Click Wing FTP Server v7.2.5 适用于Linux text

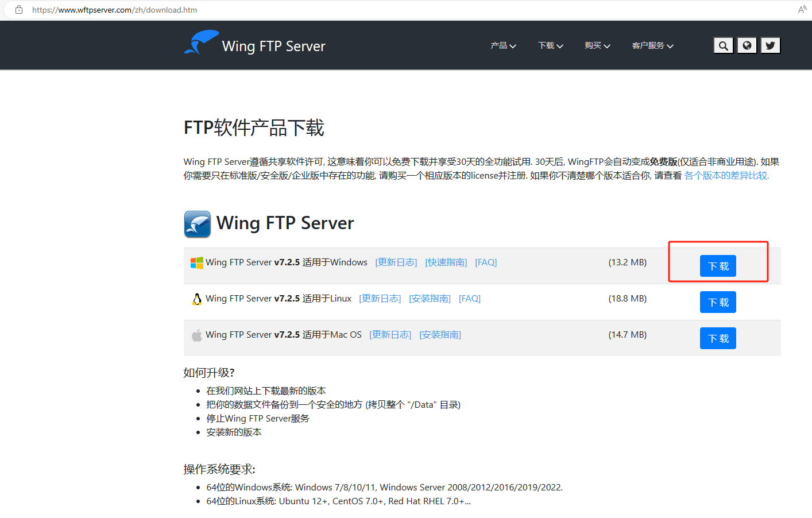pos(279,299)
